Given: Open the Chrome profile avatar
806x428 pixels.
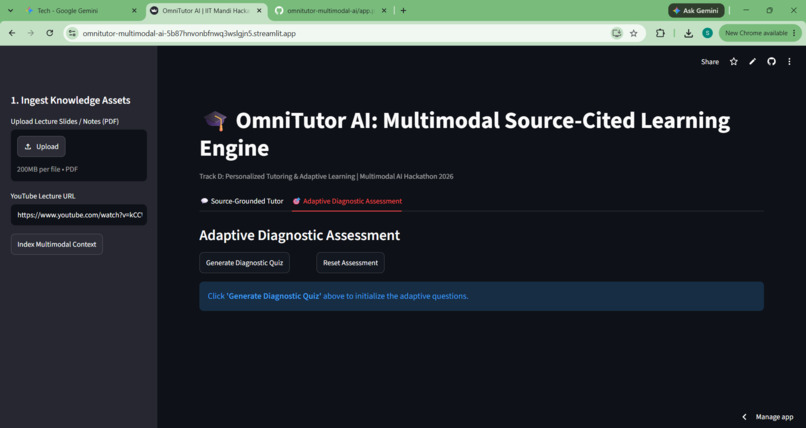Looking at the screenshot, I should click(x=707, y=33).
